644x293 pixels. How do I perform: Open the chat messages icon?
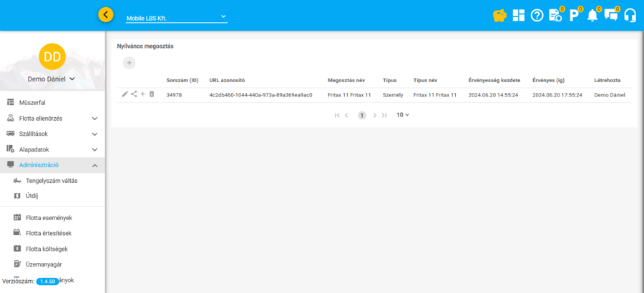[610, 15]
